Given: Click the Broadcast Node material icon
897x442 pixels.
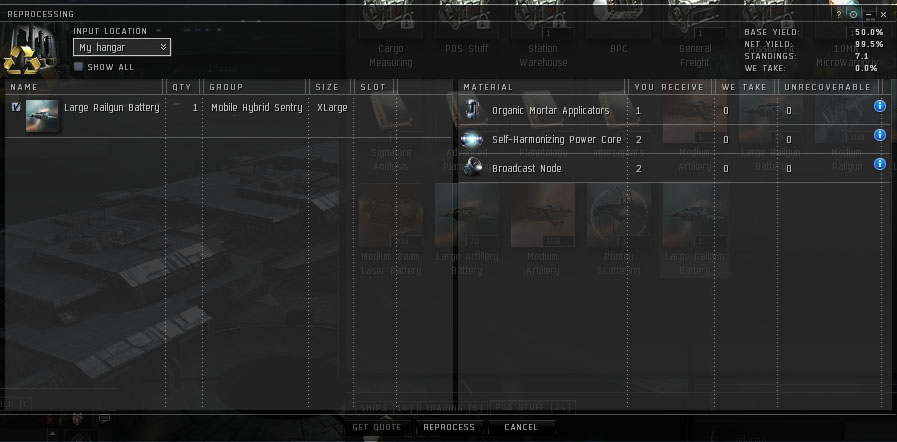Looking at the screenshot, I should point(473,168).
